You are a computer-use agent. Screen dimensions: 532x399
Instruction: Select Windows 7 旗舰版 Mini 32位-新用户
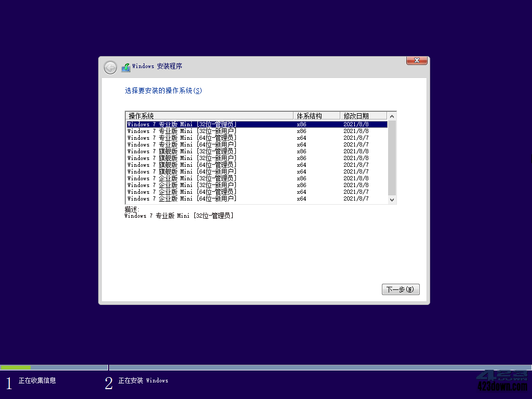point(208,158)
